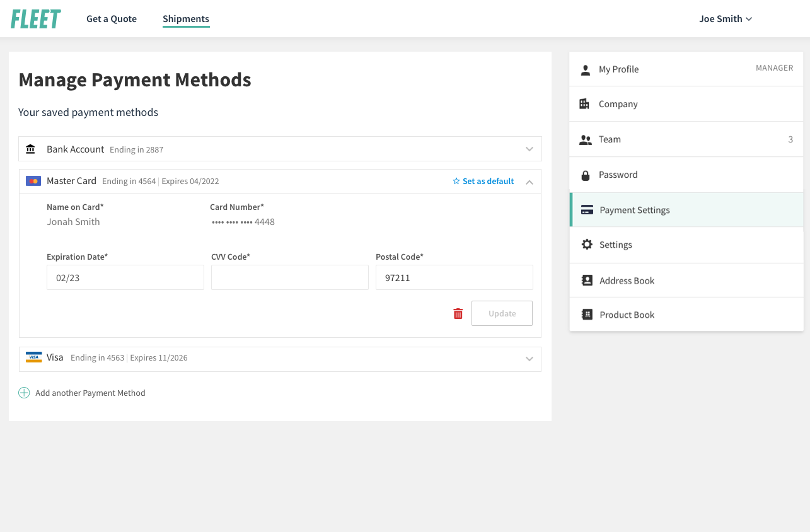Click the red trash delete card icon
The width and height of the screenshot is (810, 532).
click(x=458, y=313)
